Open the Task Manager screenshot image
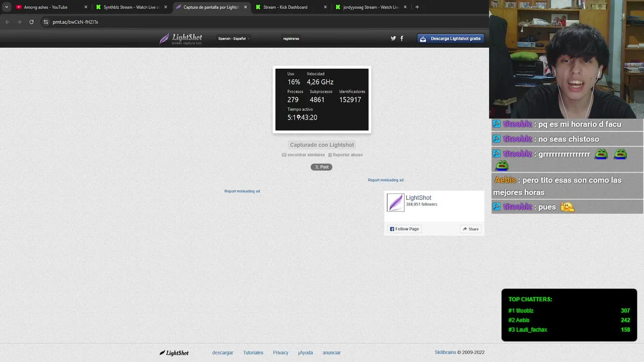This screenshot has height=362, width=644. point(322,100)
